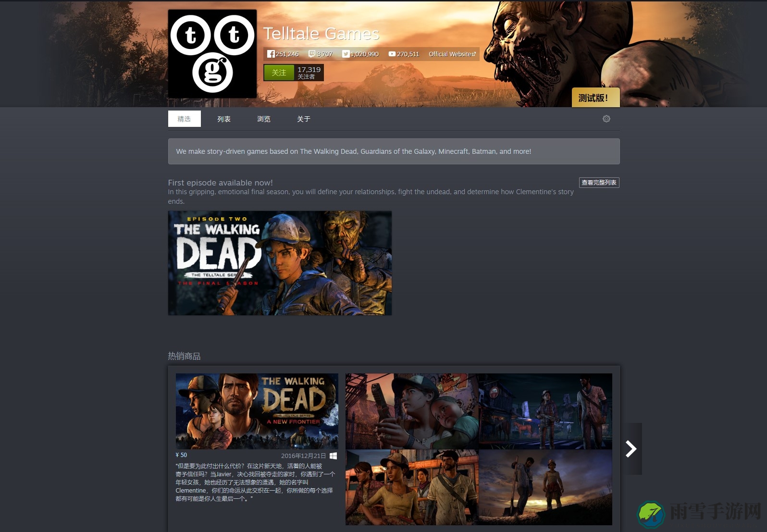Screen dimensions: 767x532
Task: Open the 关于 tab
Action: coord(304,119)
